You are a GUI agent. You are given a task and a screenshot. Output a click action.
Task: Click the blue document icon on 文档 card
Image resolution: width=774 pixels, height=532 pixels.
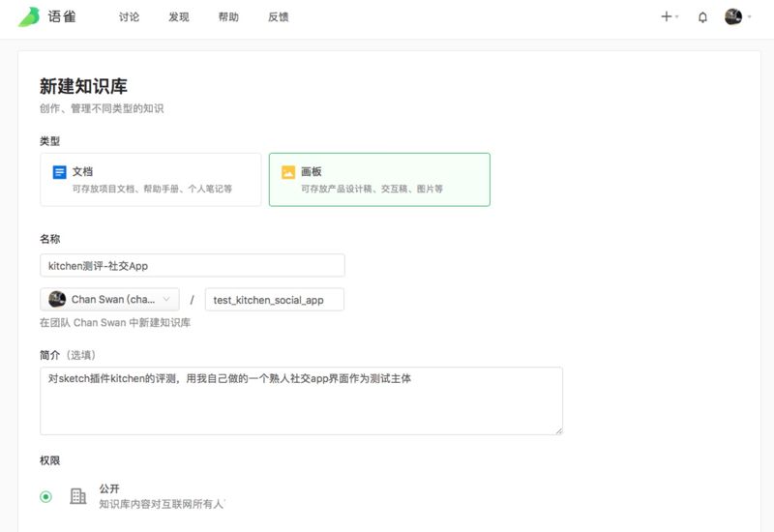click(x=59, y=172)
